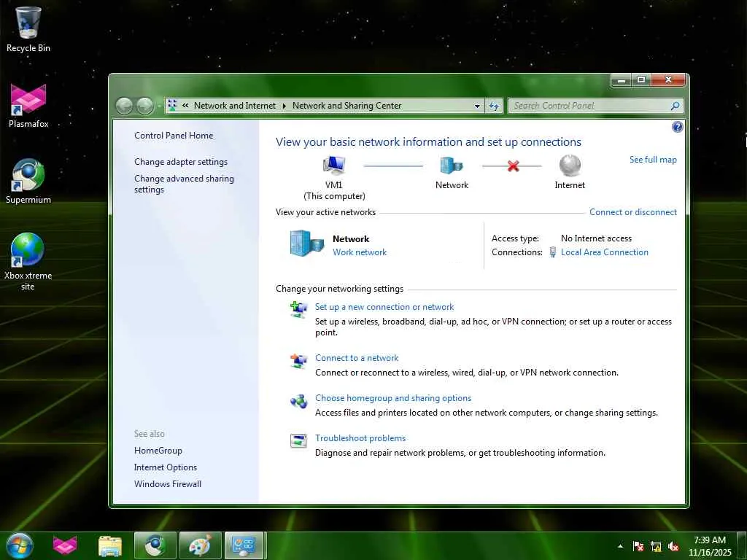Open Choose homegroup and sharing options
Screen dimensions: 747x560
tap(393, 398)
